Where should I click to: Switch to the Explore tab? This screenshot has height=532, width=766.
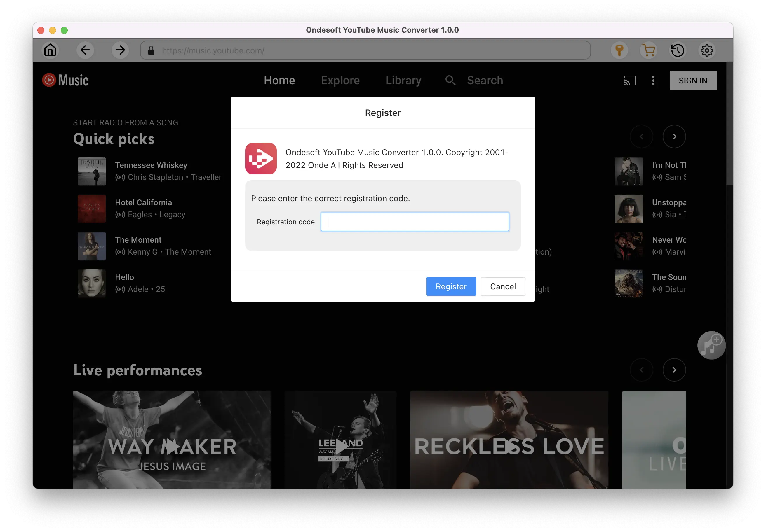click(340, 80)
